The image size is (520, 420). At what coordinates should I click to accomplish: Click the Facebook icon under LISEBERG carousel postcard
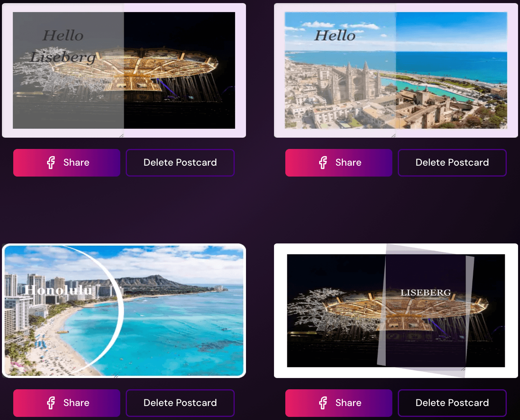pos(323,403)
